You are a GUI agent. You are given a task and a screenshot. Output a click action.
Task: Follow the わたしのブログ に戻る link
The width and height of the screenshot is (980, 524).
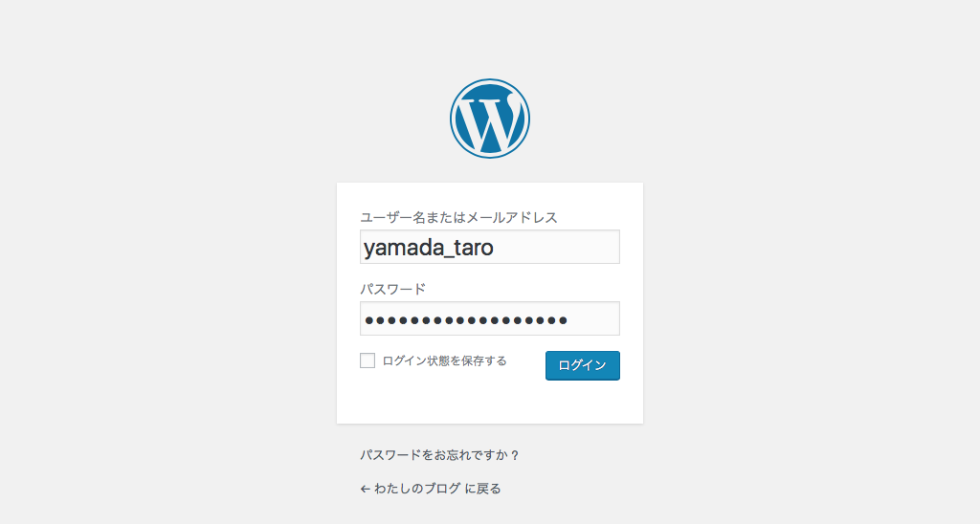pyautogui.click(x=431, y=489)
